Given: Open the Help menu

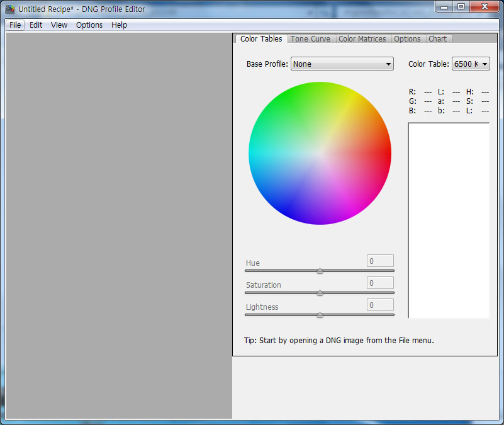Looking at the screenshot, I should pos(119,25).
